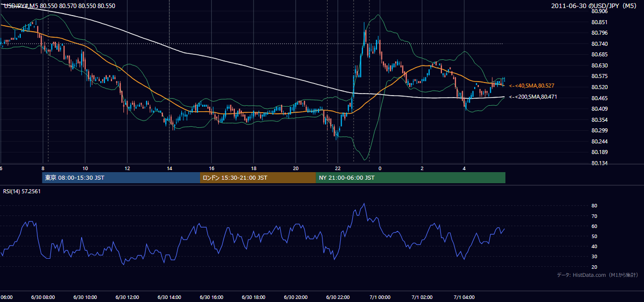Screen dimensions: 644x302
Task: Click the '2011-06-30 のUSD/JPY (M5)' chart heading
Action: (x=595, y=6)
